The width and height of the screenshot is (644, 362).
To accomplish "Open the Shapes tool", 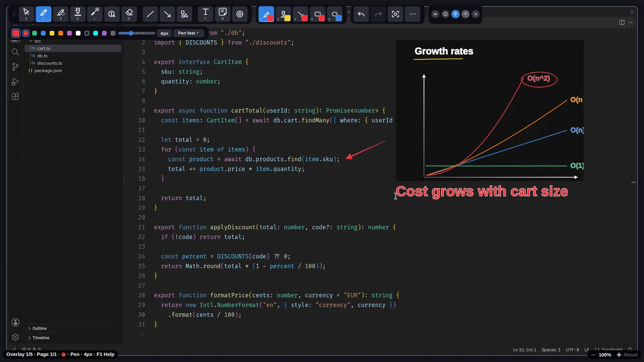I will point(184,14).
